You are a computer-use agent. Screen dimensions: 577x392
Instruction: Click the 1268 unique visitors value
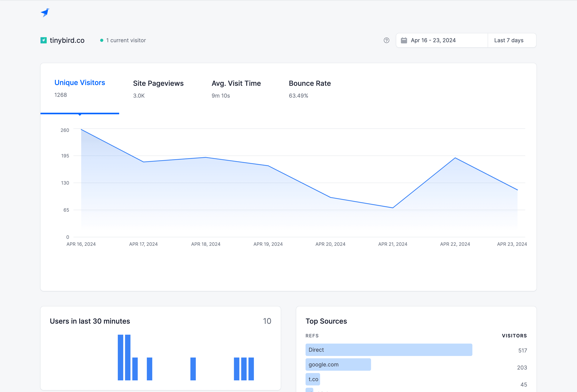[x=61, y=95]
